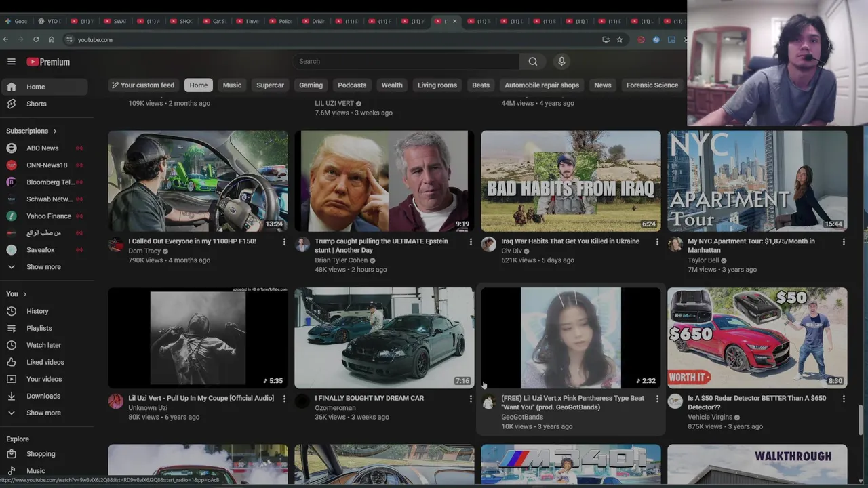This screenshot has height=488, width=868.
Task: Close the active browser tab
Action: (x=454, y=21)
